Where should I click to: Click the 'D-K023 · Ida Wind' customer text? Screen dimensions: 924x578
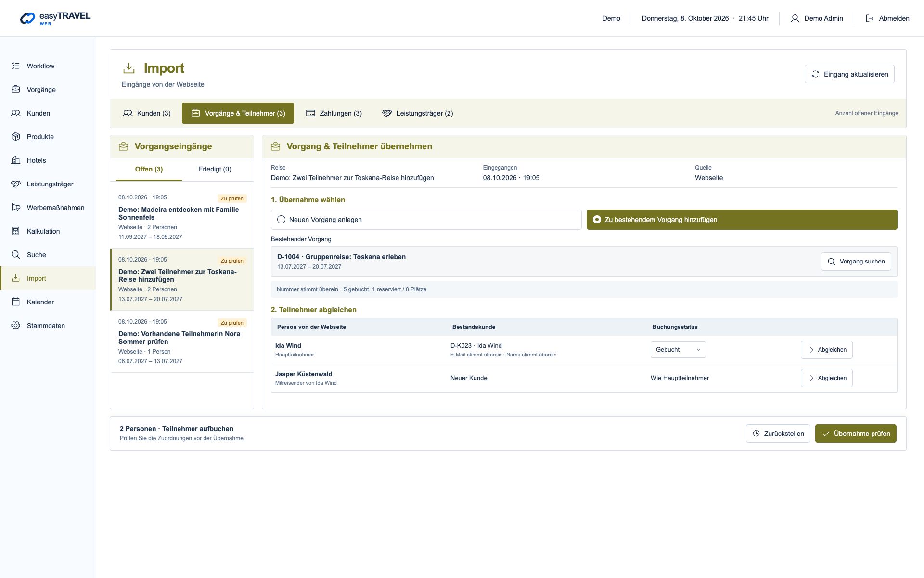coord(476,346)
